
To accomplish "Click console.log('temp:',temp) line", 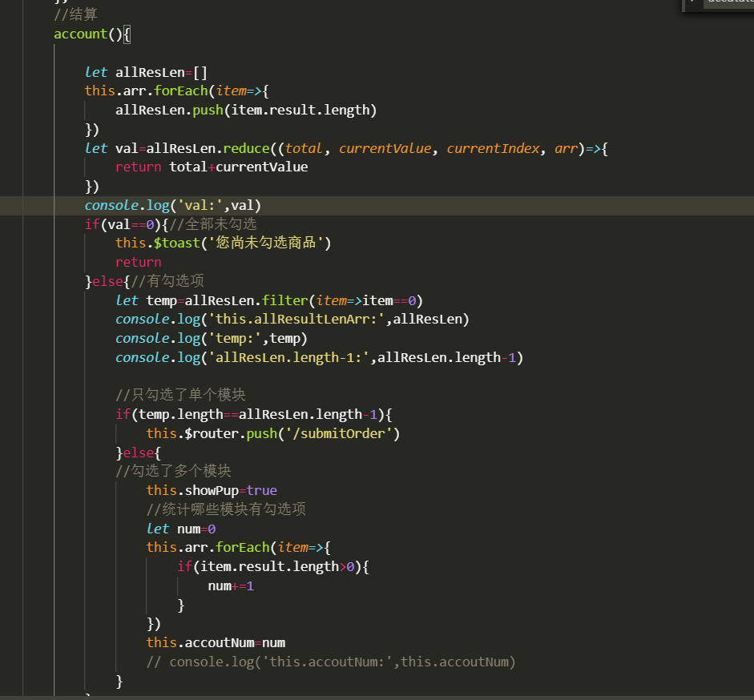I will 211,339.
